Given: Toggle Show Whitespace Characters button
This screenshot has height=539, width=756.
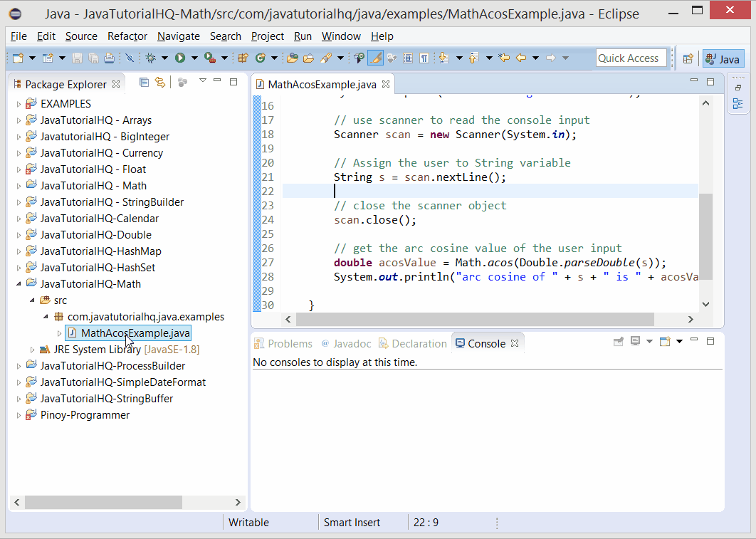Looking at the screenshot, I should pos(424,58).
